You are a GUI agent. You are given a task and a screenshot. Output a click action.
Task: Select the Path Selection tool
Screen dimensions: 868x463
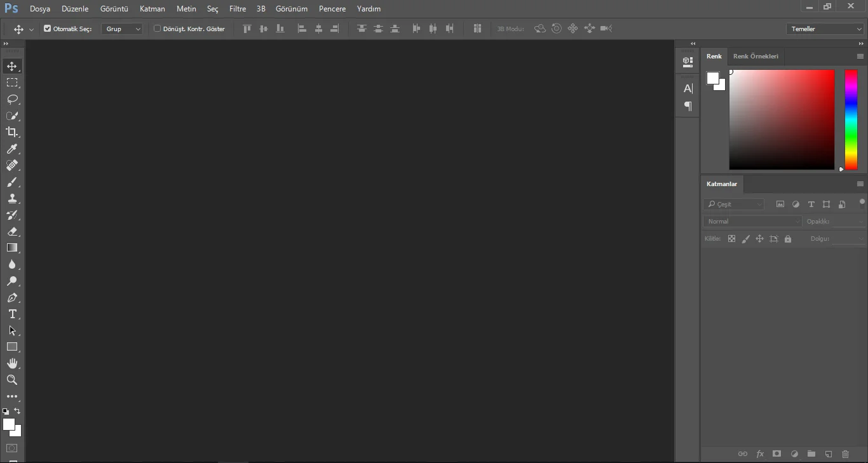(x=12, y=330)
